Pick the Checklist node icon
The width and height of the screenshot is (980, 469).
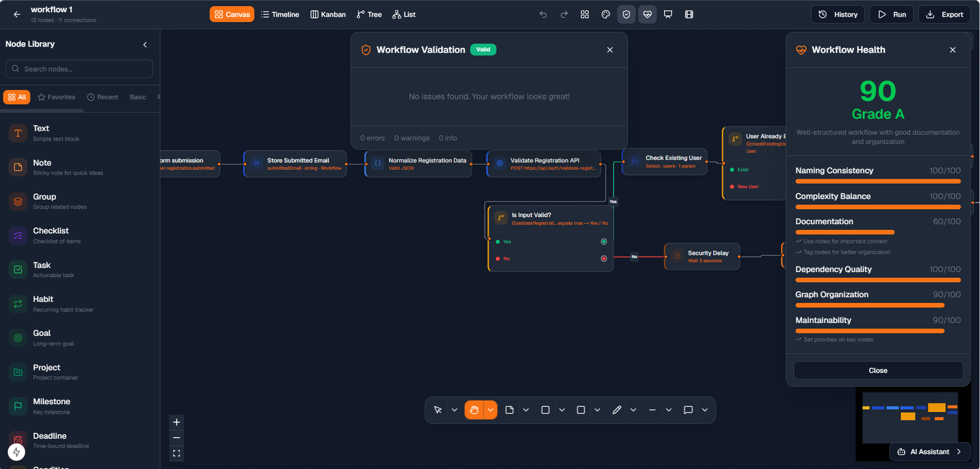18,235
